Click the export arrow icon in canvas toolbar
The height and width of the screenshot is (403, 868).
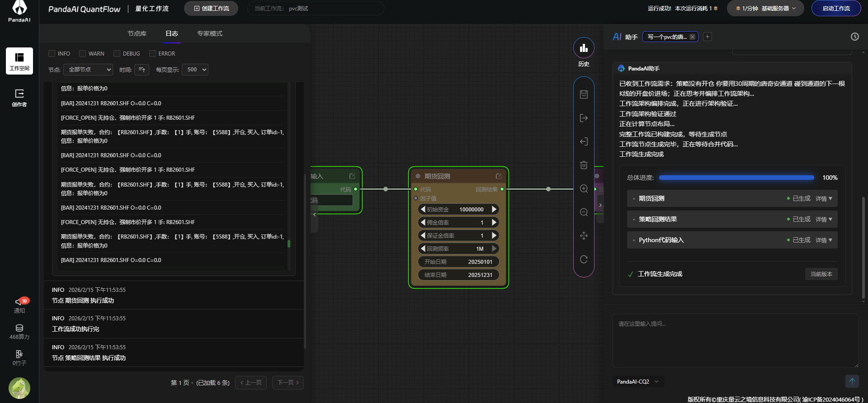[584, 118]
